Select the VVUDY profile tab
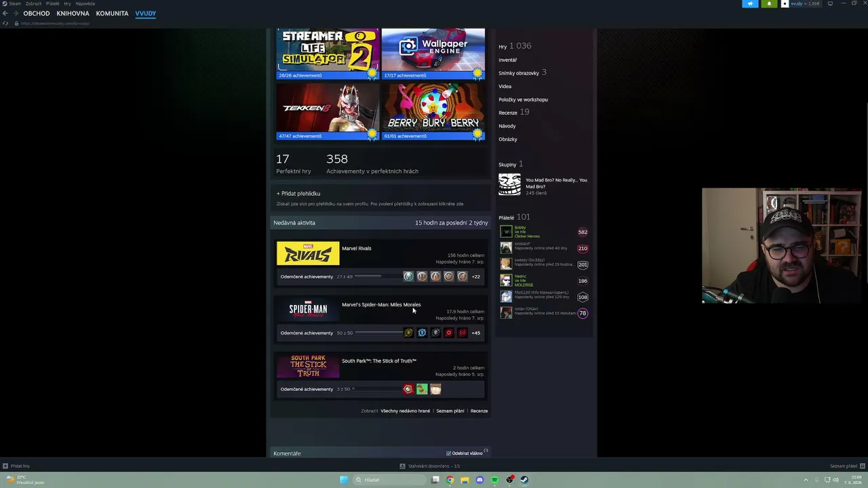This screenshot has width=868, height=488. [145, 14]
